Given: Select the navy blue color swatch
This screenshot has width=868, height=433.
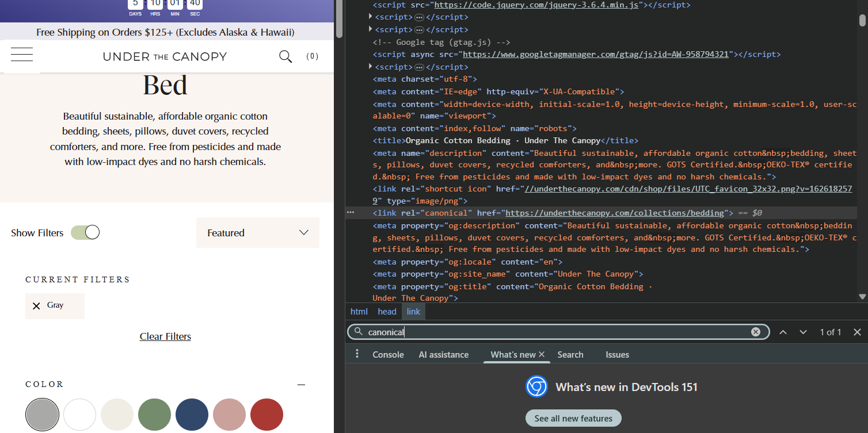Looking at the screenshot, I should (x=192, y=415).
